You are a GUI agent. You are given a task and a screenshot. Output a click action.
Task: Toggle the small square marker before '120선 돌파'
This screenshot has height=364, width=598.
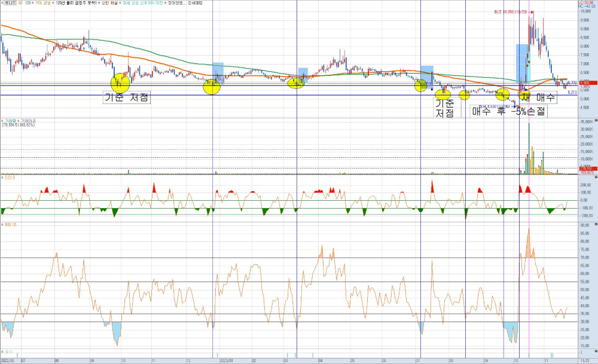click(53, 2)
